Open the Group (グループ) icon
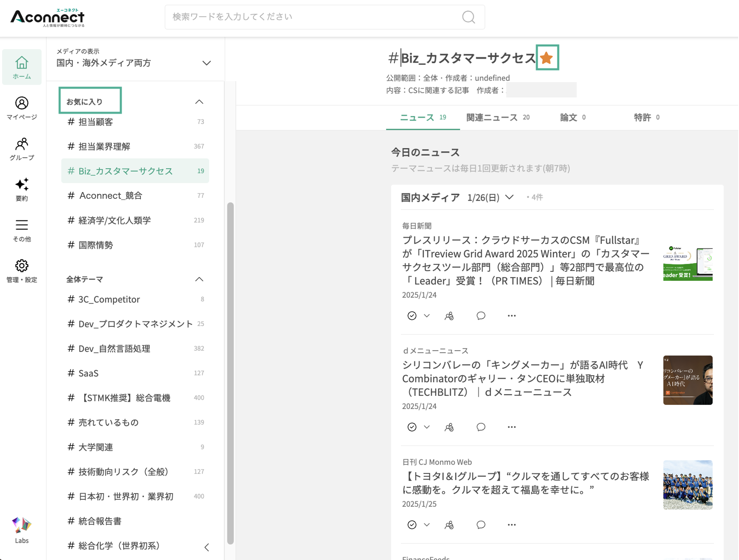 (22, 149)
